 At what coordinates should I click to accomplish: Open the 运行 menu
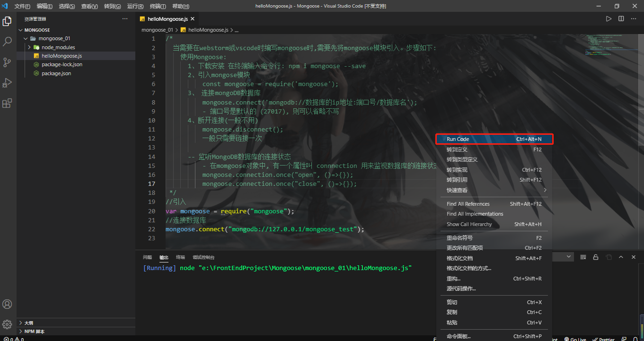[x=135, y=6]
